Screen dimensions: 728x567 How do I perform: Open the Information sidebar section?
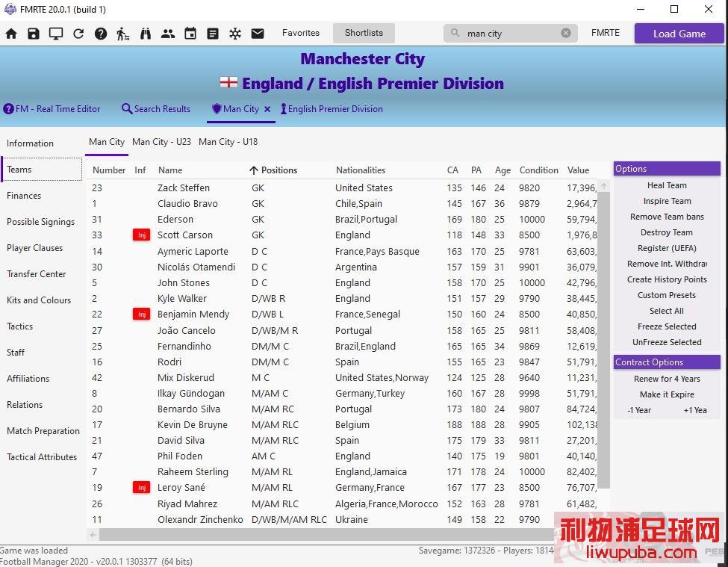point(30,143)
